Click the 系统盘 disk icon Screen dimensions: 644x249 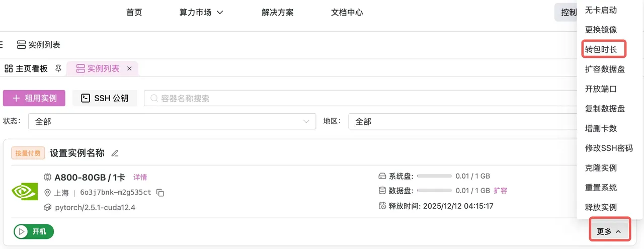coord(382,176)
